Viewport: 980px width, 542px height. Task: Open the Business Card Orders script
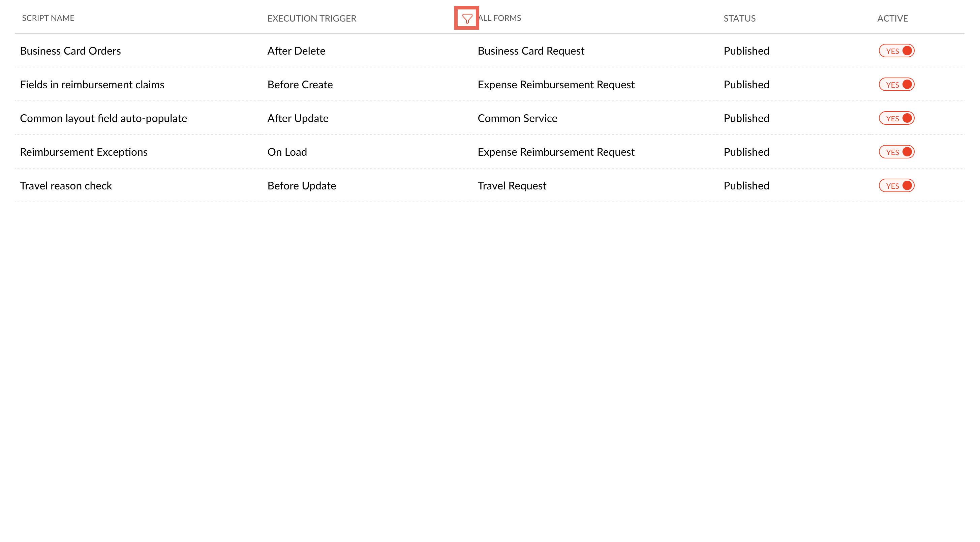[70, 51]
